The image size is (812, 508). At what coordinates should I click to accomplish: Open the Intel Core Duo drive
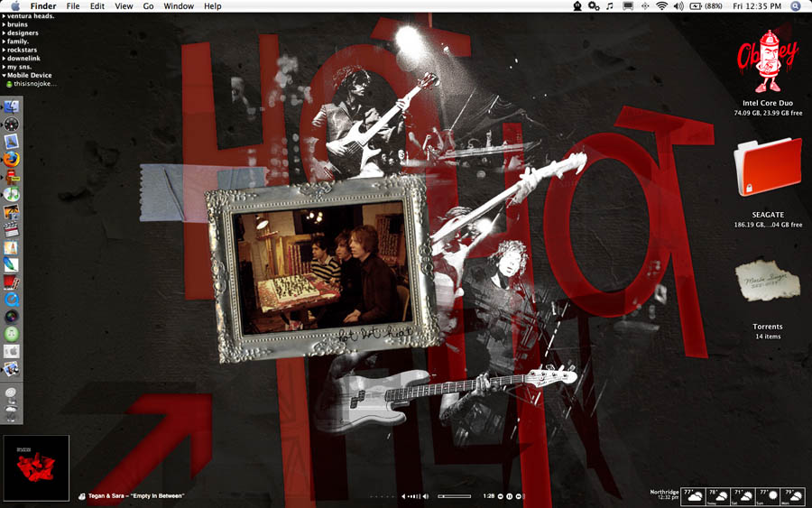[x=768, y=61]
